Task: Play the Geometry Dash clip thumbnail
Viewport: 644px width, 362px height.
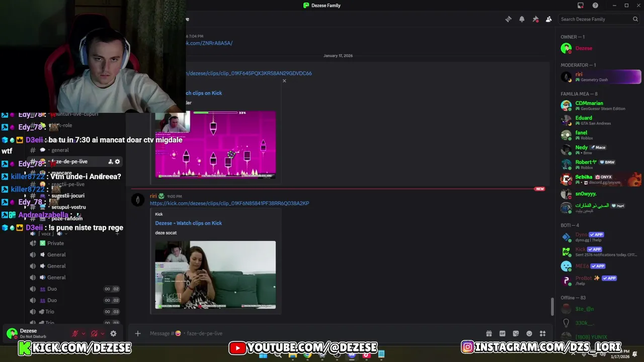Action: [x=215, y=145]
